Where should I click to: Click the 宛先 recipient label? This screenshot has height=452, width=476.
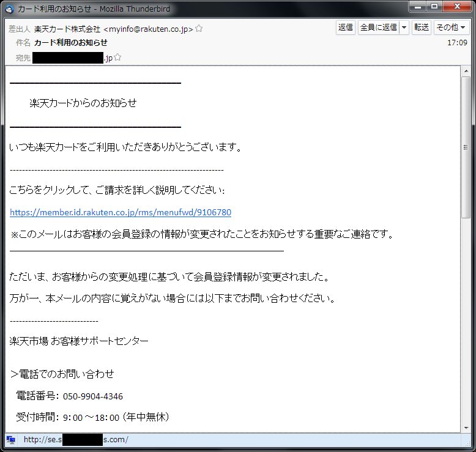click(23, 57)
